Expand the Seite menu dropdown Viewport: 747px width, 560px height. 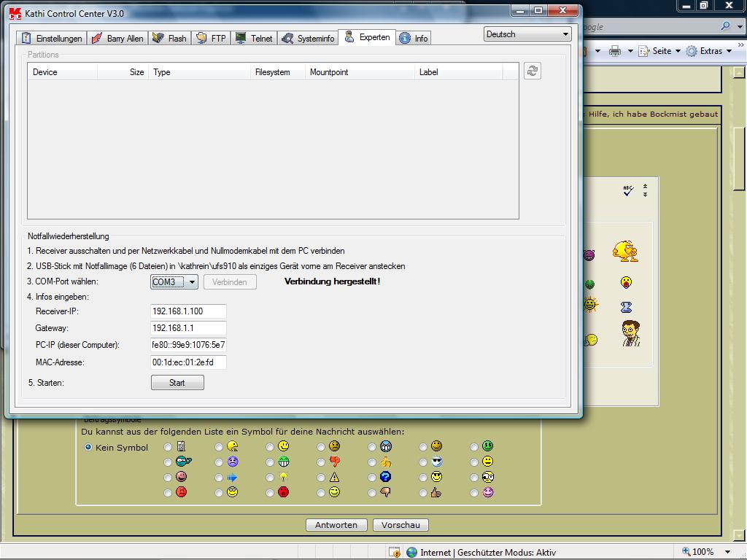tap(677, 51)
